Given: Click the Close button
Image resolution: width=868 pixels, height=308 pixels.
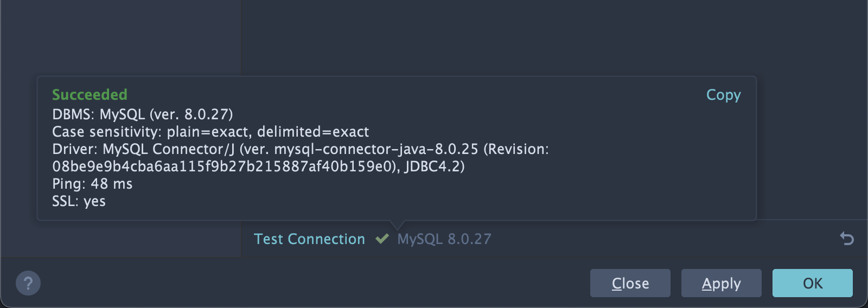Looking at the screenshot, I should point(630,283).
